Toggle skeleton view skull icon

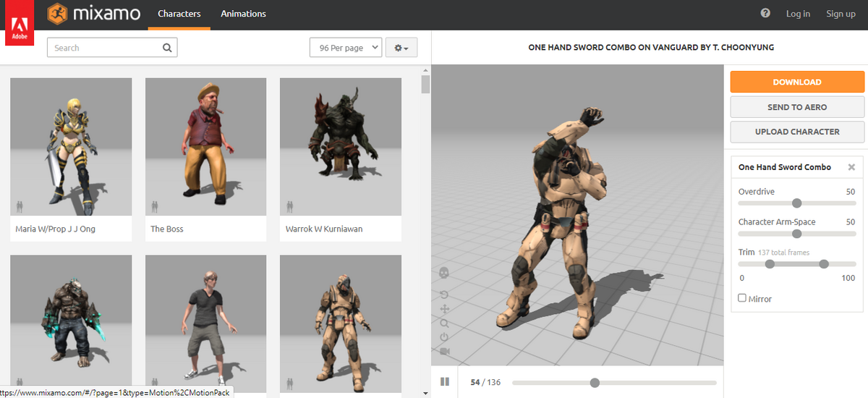coord(444,273)
